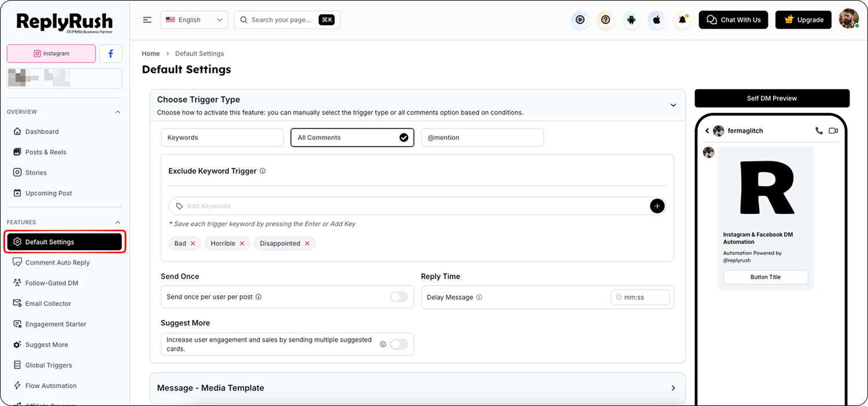Open the video tutorial play icon
Image resolution: width=868 pixels, height=406 pixels.
tap(580, 20)
